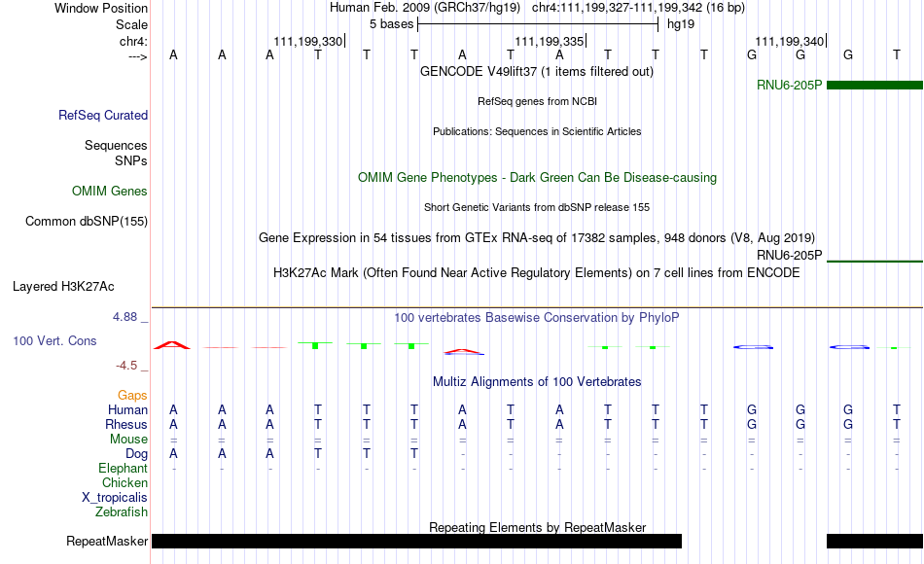Click the X_tropicalis species row label
This screenshot has height=564, width=924.
pos(115,498)
